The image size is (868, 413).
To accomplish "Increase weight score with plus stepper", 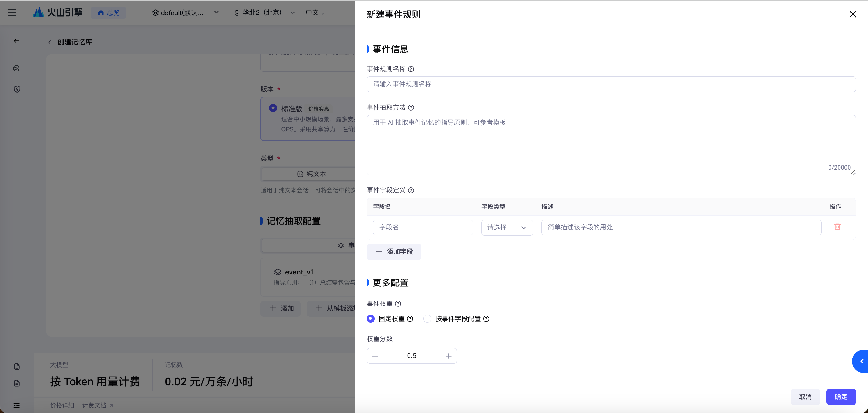I will (x=448, y=356).
